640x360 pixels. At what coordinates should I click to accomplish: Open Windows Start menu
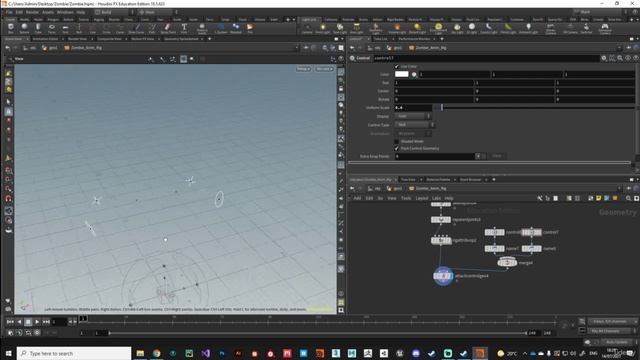click(8, 353)
